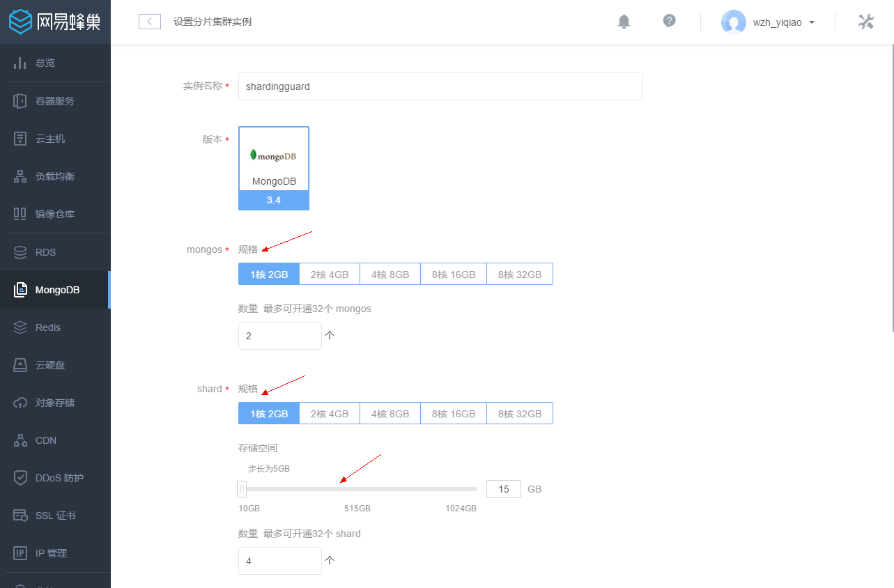Open SSL 证书 in the sidebar
This screenshot has height=588, width=894.
55,516
